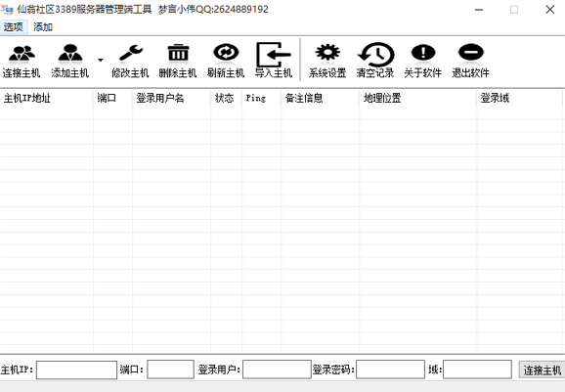Open 系统设置 gear icon

pyautogui.click(x=327, y=61)
